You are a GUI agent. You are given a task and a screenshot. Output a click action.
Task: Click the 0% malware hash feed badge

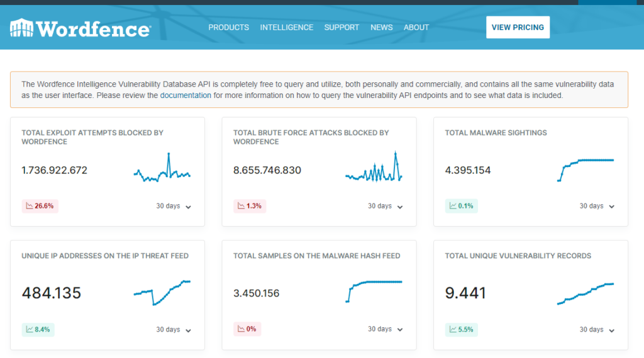tap(247, 329)
